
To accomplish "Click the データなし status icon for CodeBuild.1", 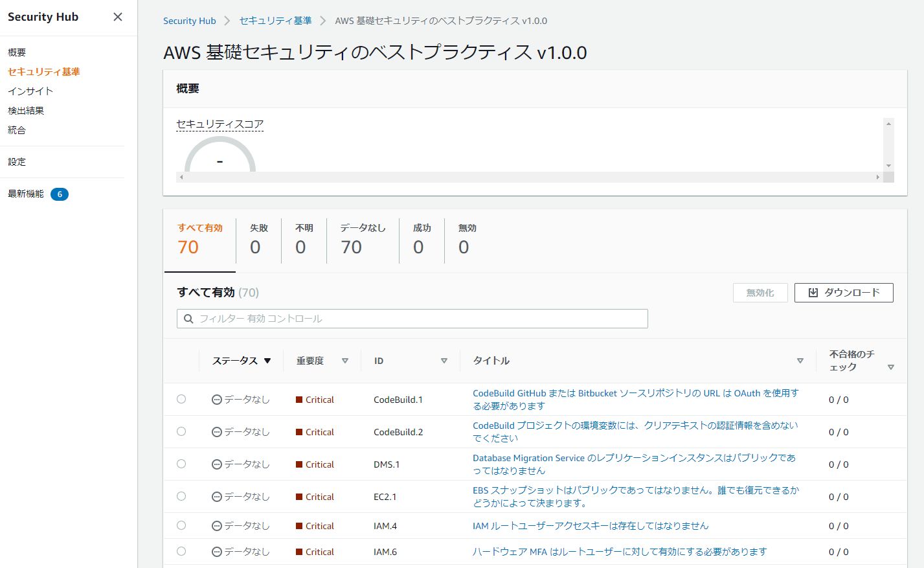I will click(217, 400).
